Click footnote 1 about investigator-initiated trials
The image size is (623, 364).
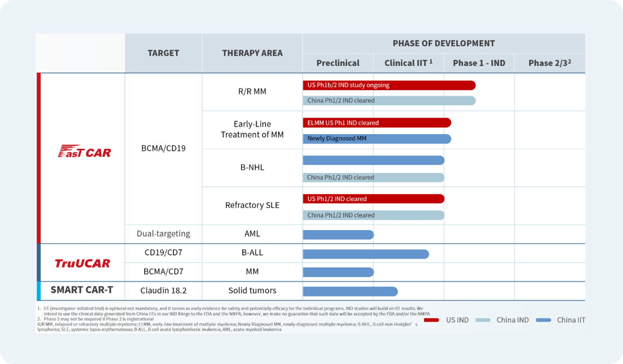[x=234, y=311]
